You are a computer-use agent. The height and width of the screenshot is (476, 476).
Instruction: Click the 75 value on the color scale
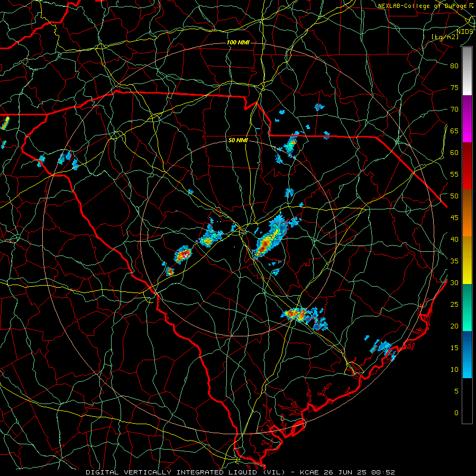coord(454,87)
